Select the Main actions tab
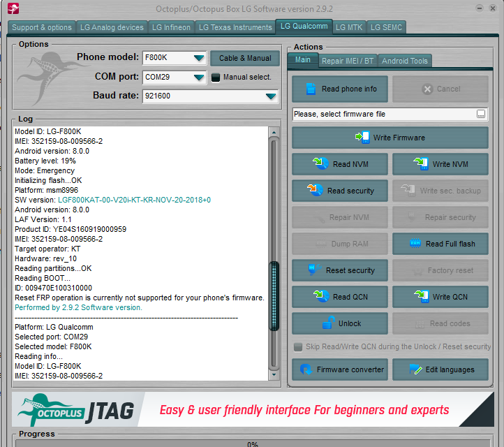The width and height of the screenshot is (504, 447). pyautogui.click(x=303, y=60)
